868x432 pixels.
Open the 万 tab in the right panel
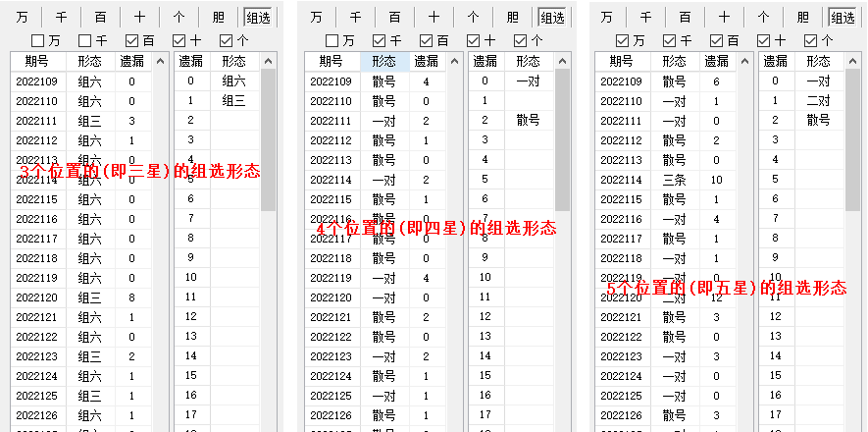coord(607,17)
